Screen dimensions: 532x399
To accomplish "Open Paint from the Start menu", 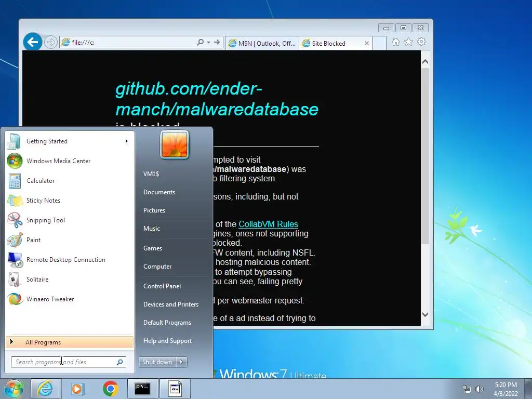I will tap(70, 240).
